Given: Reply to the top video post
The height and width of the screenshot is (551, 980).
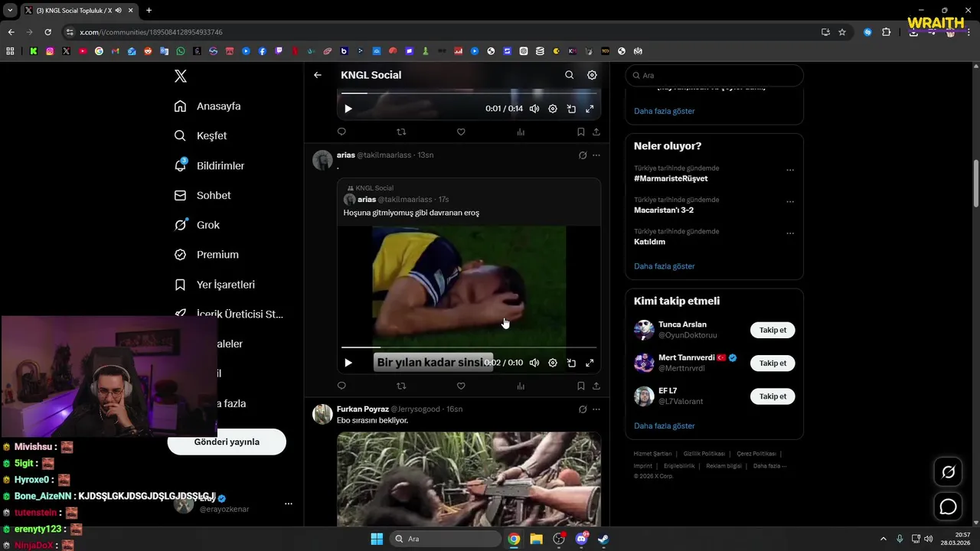Looking at the screenshot, I should click(341, 132).
